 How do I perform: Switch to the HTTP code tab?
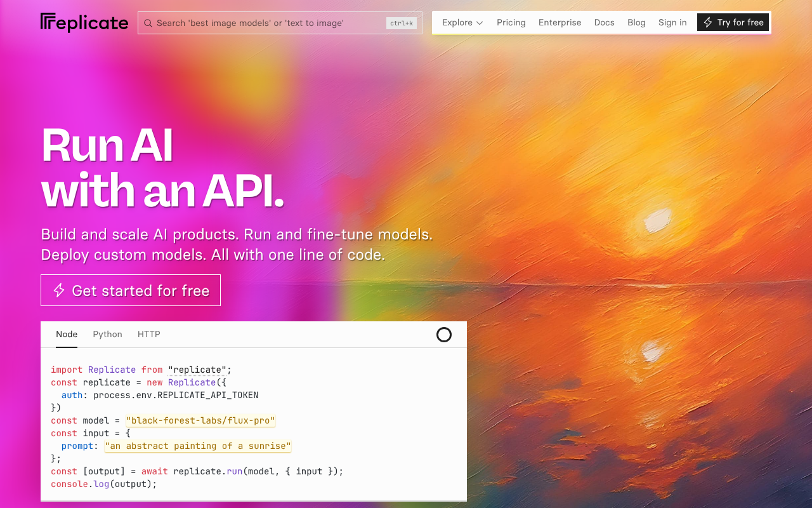coord(149,334)
